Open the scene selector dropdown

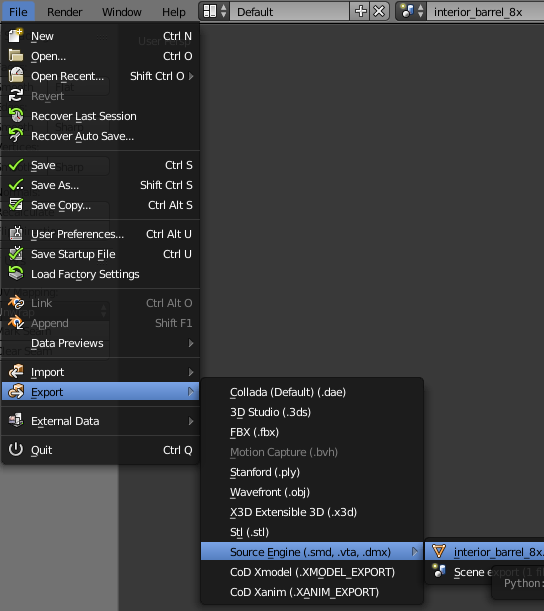pos(411,12)
